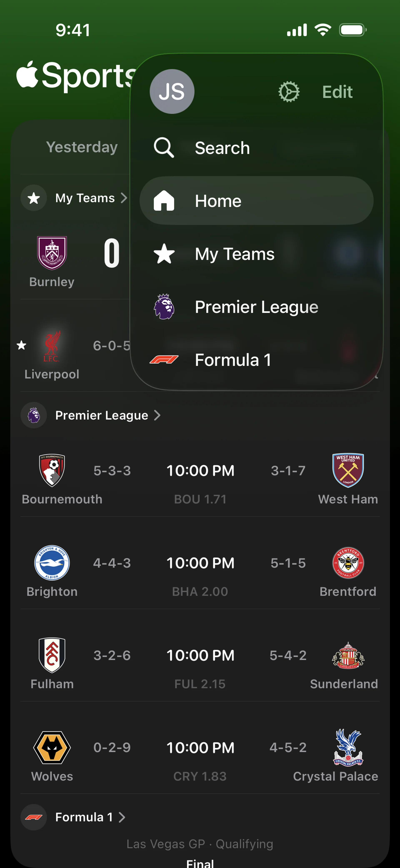Tap the West Ham United crest

(x=348, y=470)
